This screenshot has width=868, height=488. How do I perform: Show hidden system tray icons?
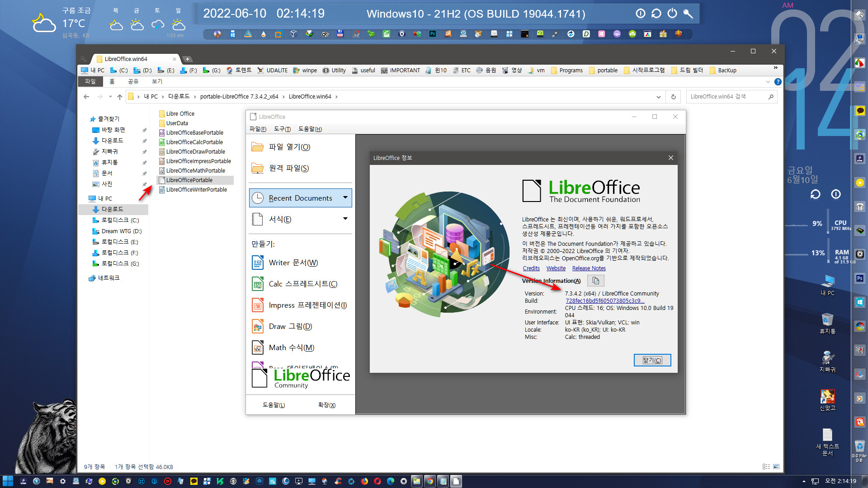click(x=804, y=481)
